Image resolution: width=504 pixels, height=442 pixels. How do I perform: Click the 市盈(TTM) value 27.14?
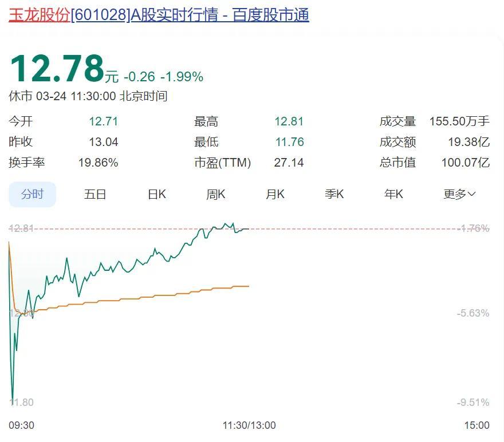[289, 163]
